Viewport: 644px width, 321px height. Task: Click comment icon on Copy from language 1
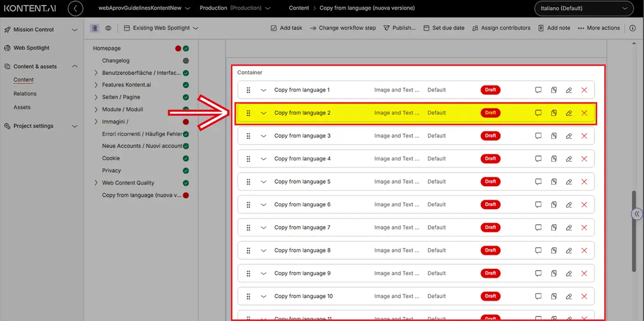coord(538,90)
